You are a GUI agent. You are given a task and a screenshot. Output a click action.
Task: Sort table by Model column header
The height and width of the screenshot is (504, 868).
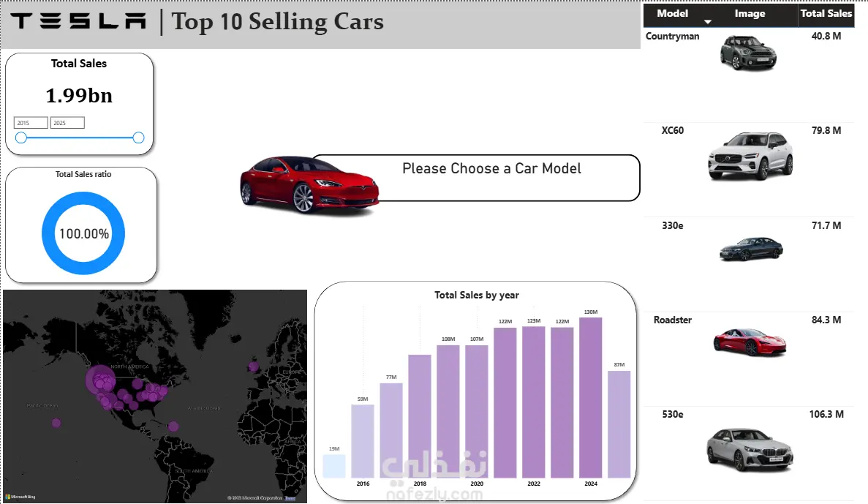click(672, 13)
